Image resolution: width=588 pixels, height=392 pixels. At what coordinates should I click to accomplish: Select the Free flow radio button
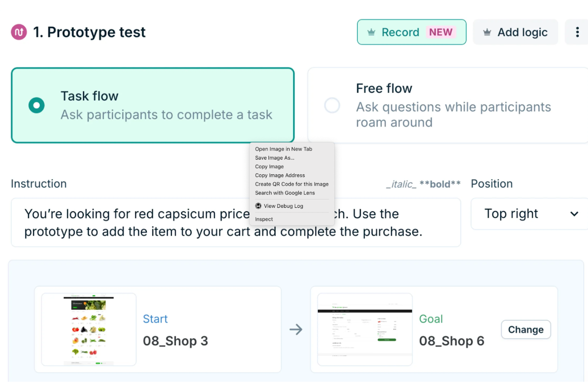tap(332, 105)
